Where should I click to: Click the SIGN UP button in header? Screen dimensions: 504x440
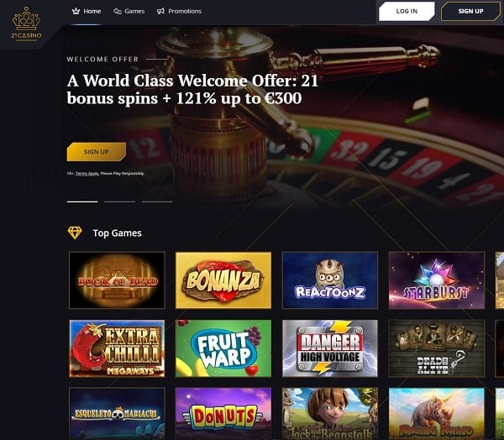(x=470, y=11)
